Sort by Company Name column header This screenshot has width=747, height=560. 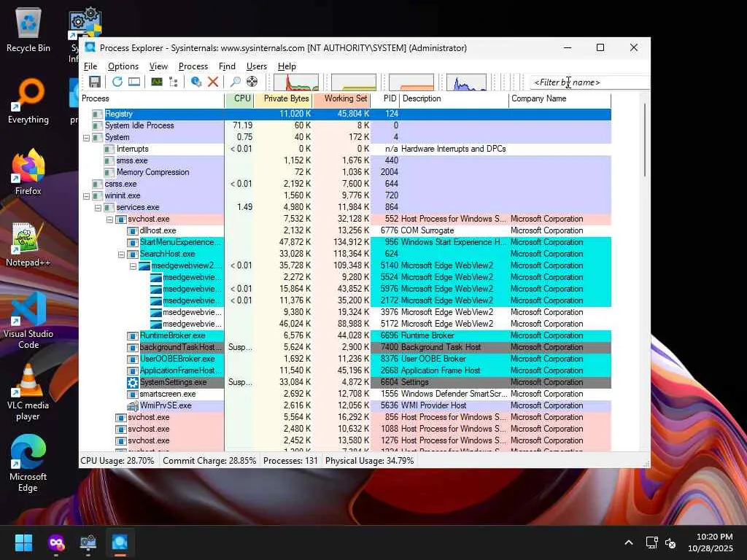pos(560,98)
